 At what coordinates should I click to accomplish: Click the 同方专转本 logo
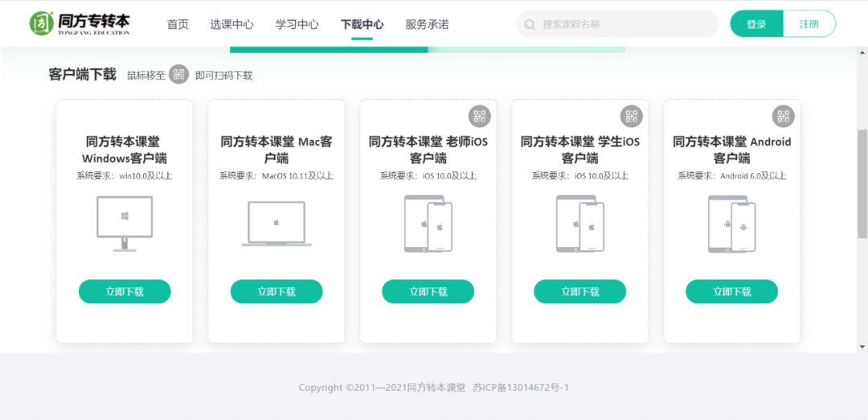[x=80, y=24]
